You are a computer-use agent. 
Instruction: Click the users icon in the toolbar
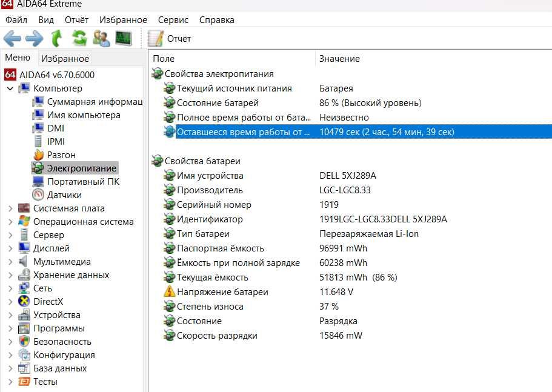click(101, 38)
